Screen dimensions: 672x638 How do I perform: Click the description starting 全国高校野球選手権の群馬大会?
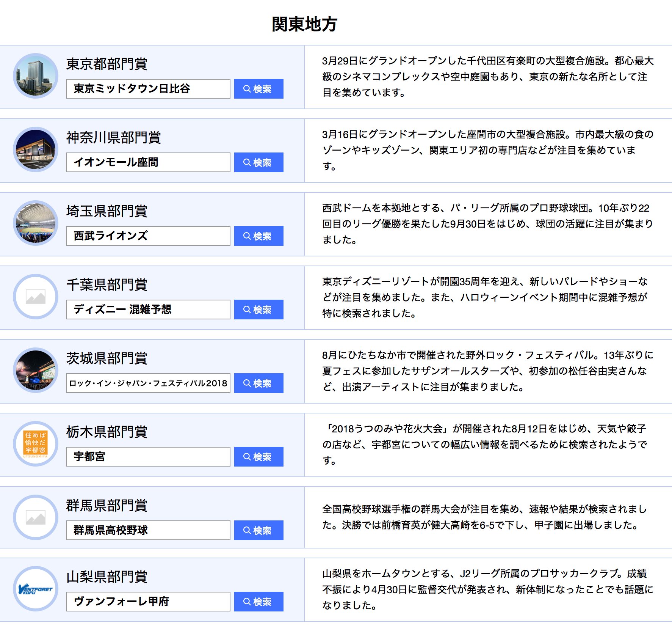coord(485,517)
